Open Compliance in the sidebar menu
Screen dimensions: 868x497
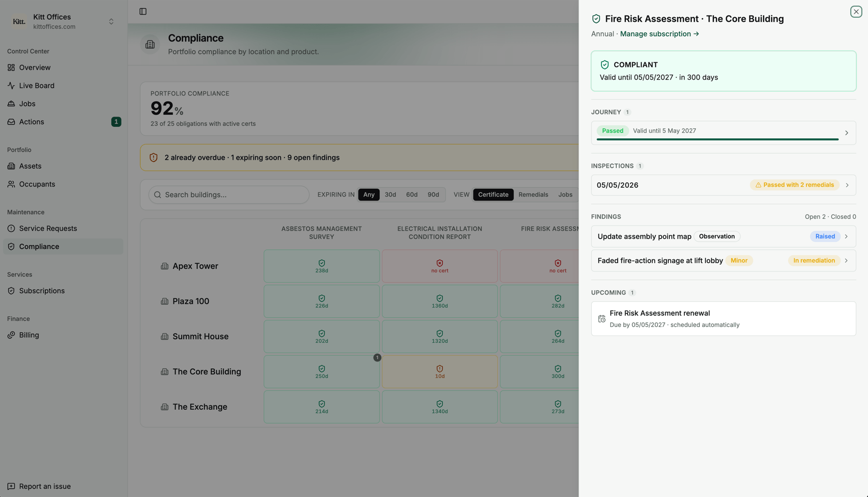[x=63, y=247]
